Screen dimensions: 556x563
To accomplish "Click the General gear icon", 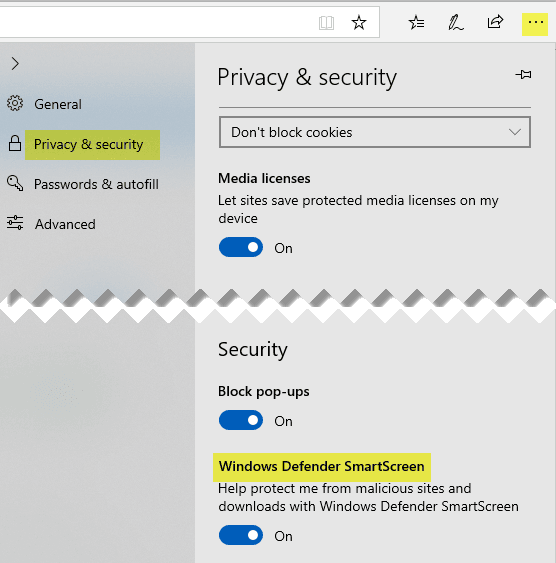I will [15, 103].
